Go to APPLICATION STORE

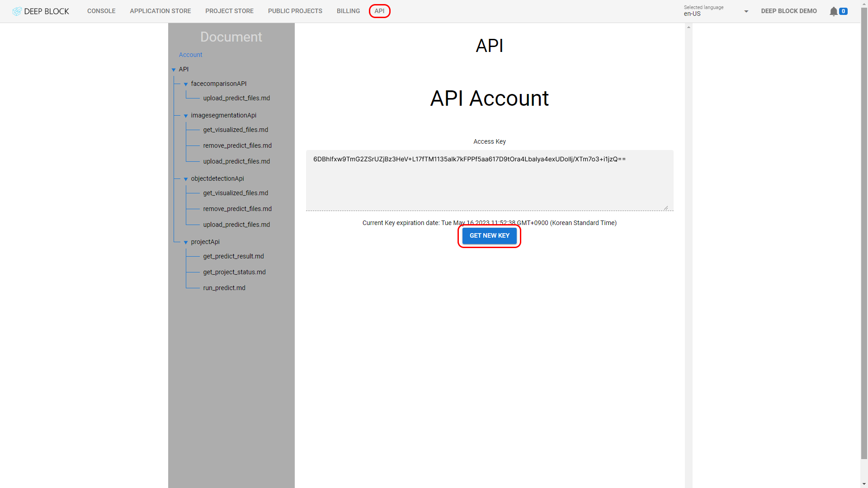point(160,11)
